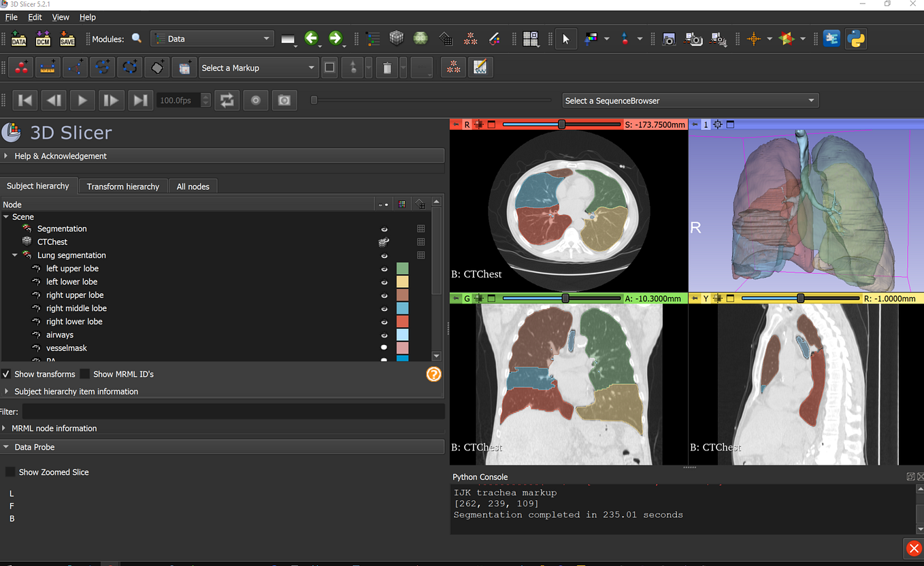This screenshot has width=924, height=566.
Task: Open the Select a Markup dropdown
Action: click(259, 67)
